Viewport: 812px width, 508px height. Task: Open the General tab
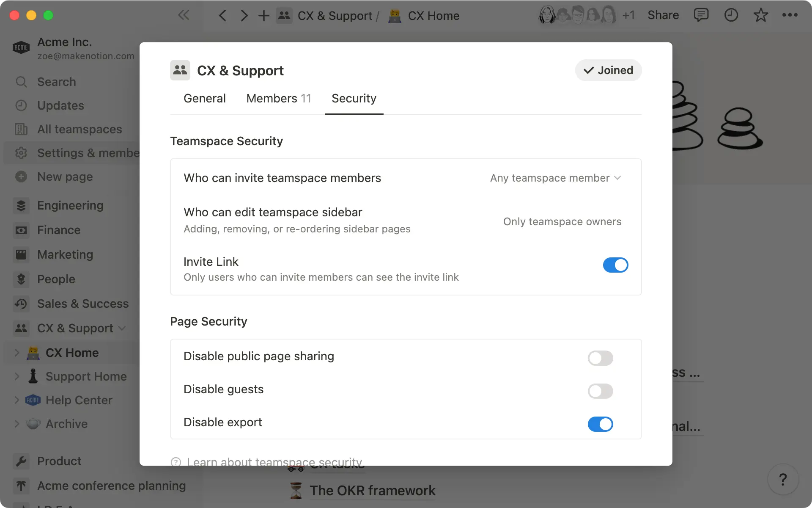pyautogui.click(x=204, y=98)
